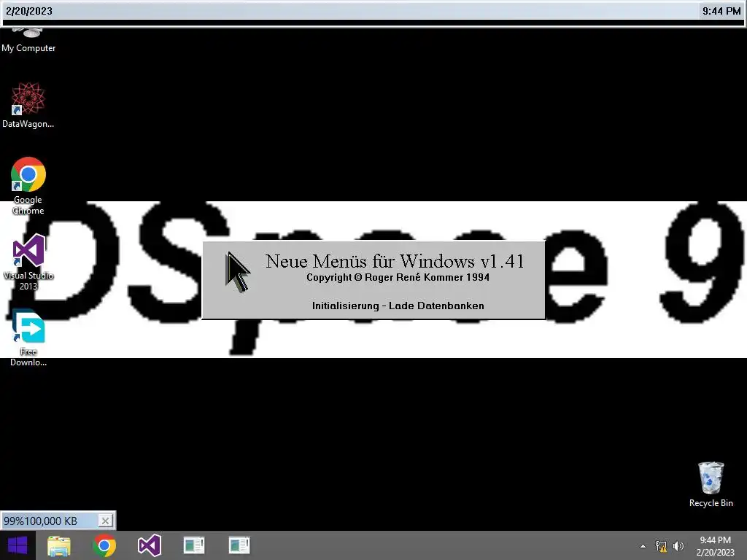Open the taskbar clock showing 9:44 PM
The width and height of the screenshot is (747, 560).
[715, 546]
